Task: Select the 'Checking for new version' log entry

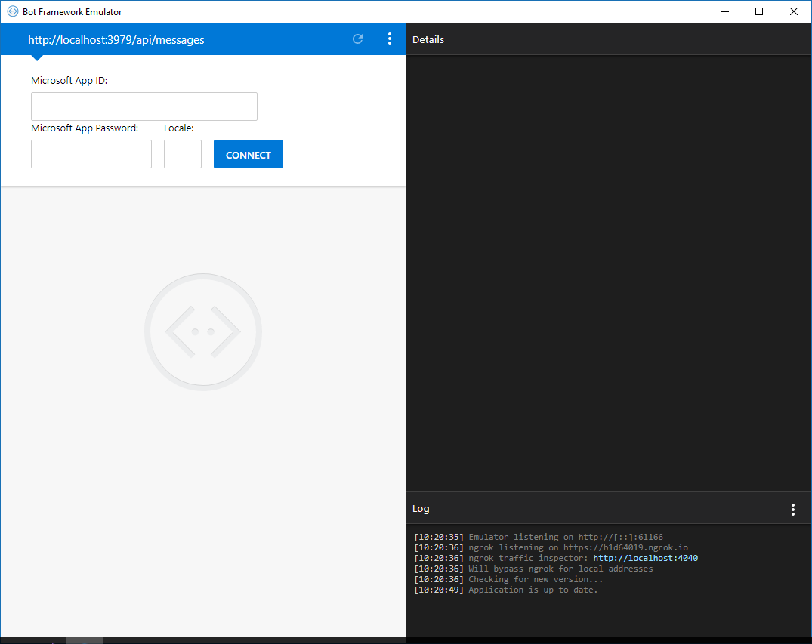Action: (x=508, y=579)
